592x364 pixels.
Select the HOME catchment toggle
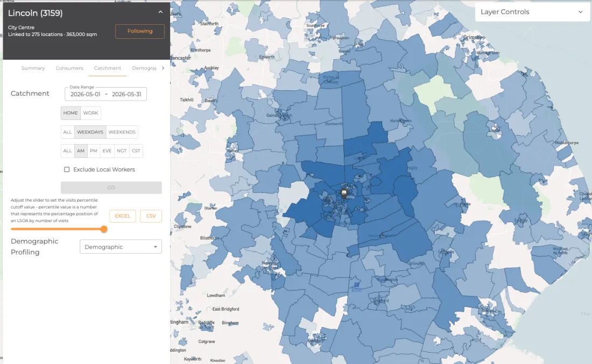coord(71,113)
